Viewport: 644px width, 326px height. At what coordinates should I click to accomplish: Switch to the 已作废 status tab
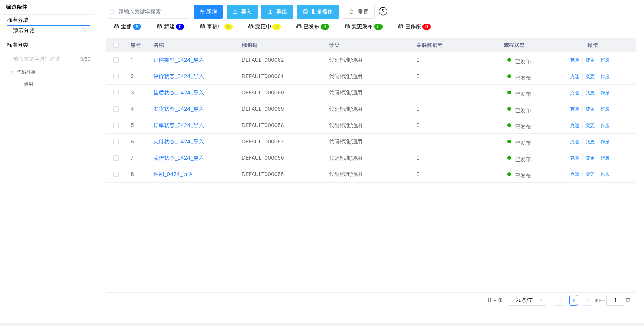(x=414, y=27)
